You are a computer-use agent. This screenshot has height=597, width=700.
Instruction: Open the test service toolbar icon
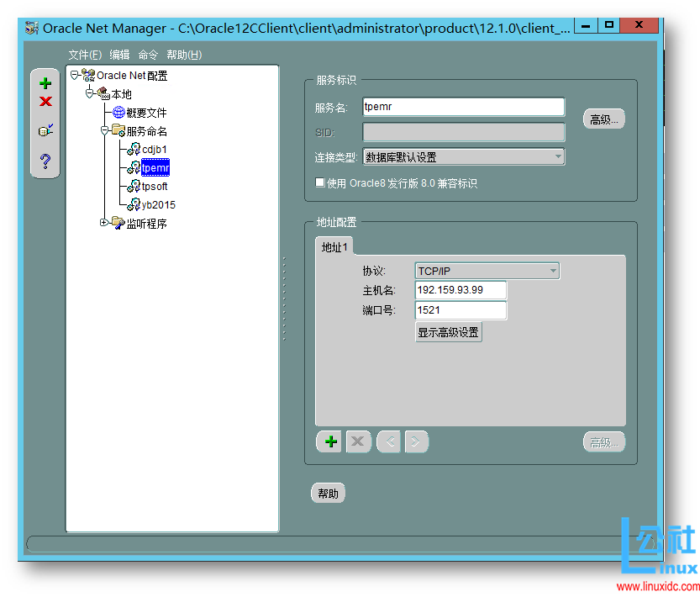click(x=45, y=130)
